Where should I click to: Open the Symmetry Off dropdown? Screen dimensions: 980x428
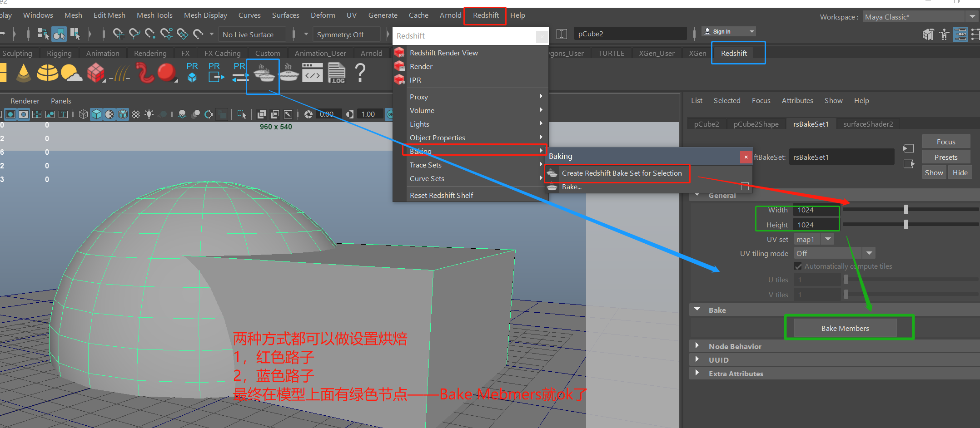[347, 34]
